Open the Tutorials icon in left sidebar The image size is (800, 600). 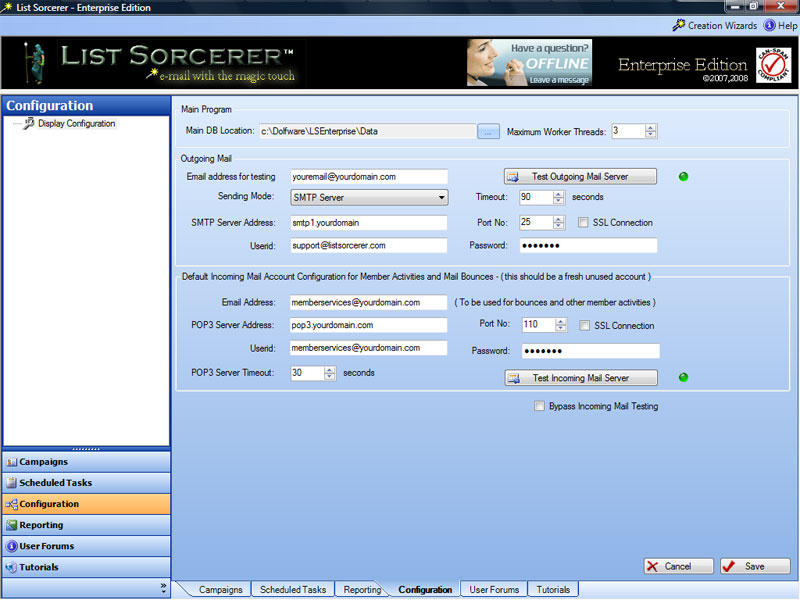(x=11, y=567)
